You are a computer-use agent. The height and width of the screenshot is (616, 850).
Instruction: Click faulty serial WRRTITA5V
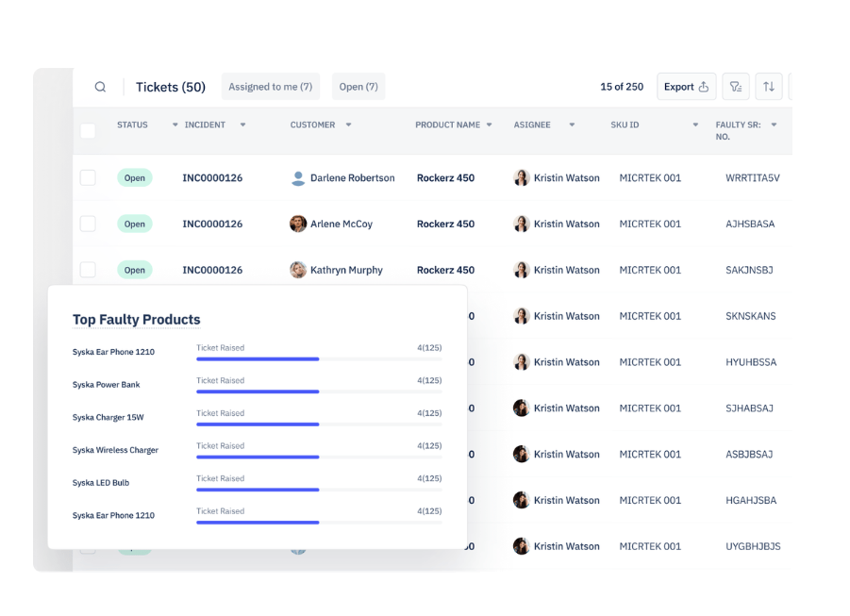753,178
